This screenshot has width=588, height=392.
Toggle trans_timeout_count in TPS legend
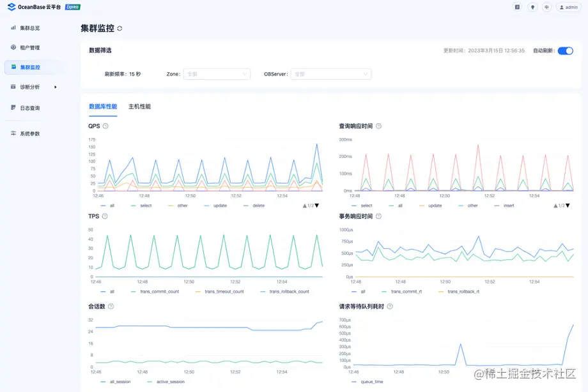pyautogui.click(x=220, y=291)
